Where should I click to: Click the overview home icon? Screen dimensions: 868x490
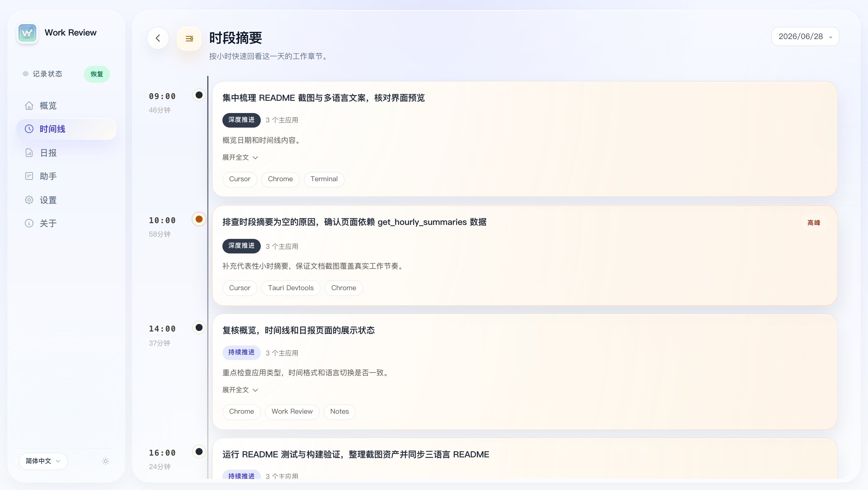(x=29, y=105)
